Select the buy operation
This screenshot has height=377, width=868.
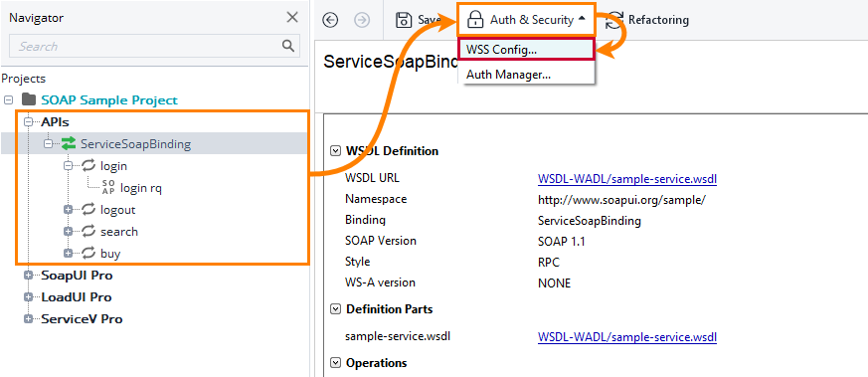110,254
